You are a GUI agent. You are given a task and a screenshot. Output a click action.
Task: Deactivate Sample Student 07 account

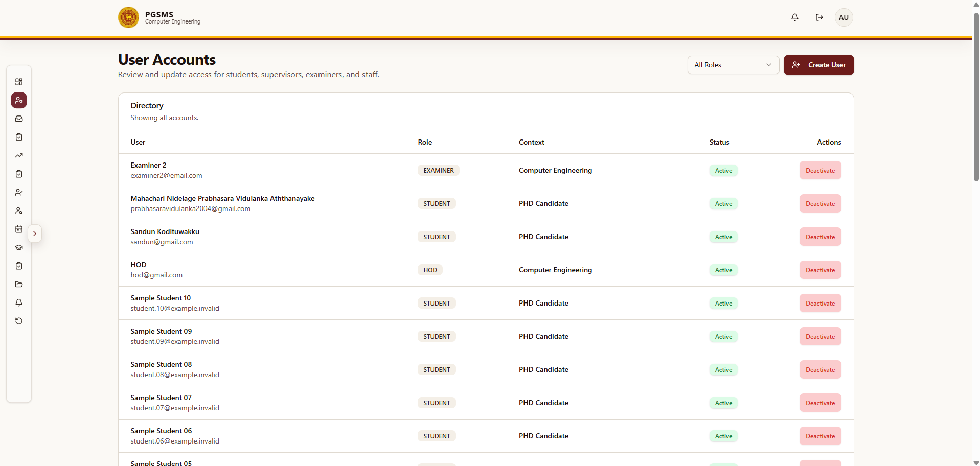coord(820,403)
